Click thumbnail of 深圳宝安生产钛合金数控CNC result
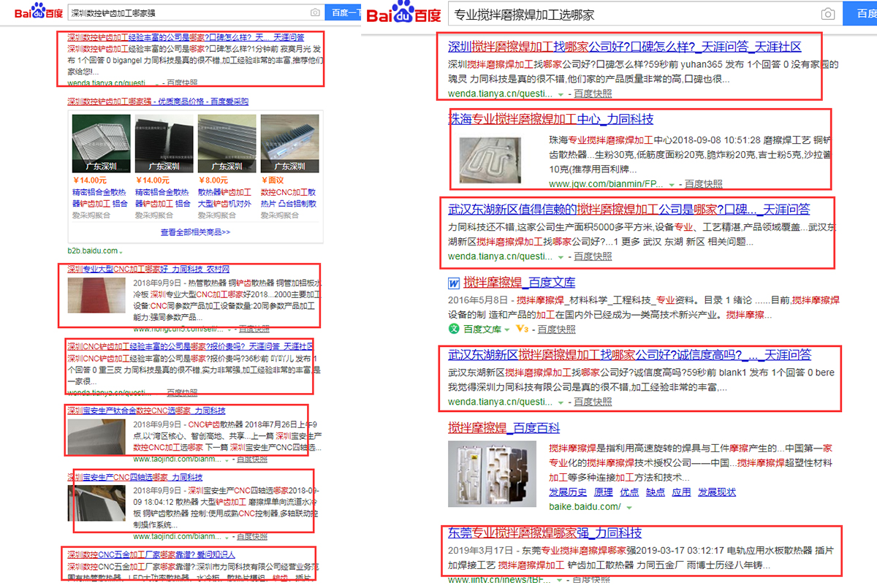 [96, 436]
